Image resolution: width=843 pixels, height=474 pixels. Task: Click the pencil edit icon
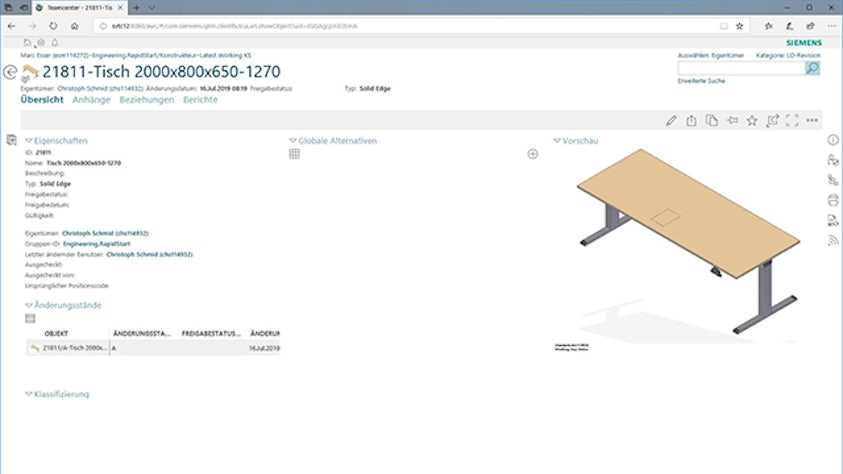tap(671, 120)
